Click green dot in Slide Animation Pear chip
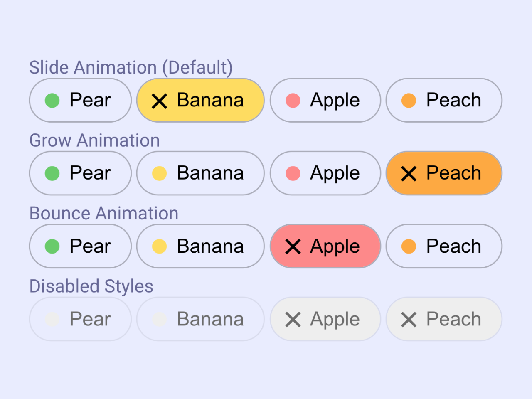Viewport: 532px width, 399px height. (x=52, y=100)
